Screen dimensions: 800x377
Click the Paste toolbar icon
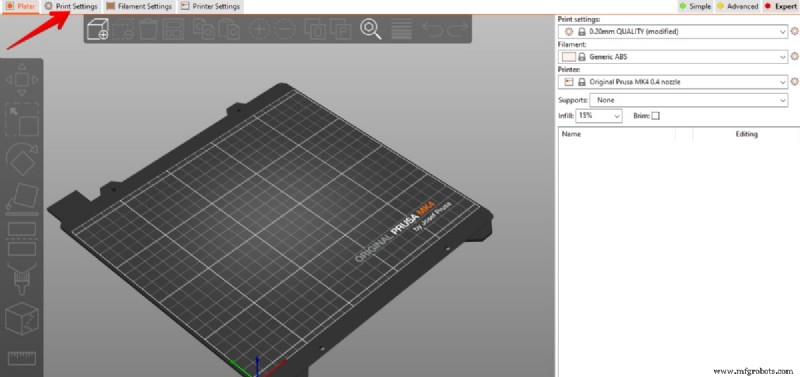pyautogui.click(x=229, y=29)
